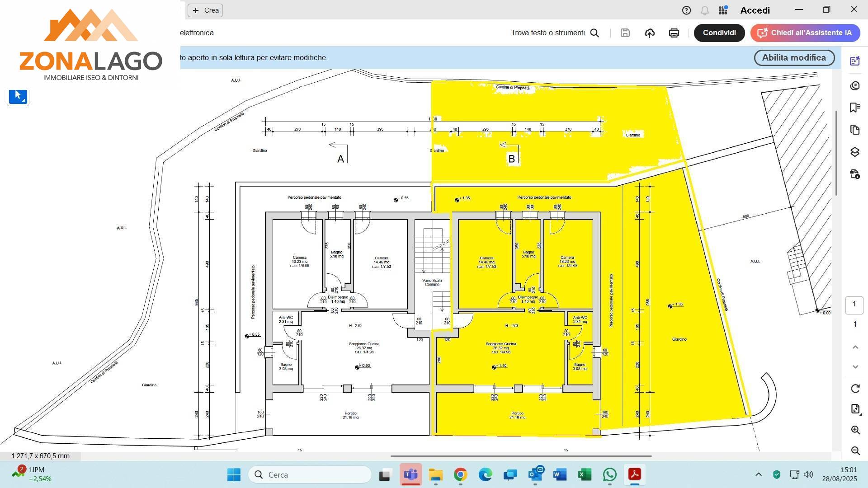Open the page thumbnails panel icon
Screen dimensions: 868x488
(854, 130)
